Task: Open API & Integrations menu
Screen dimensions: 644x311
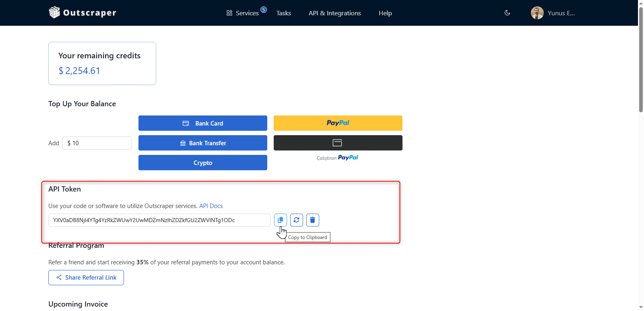Action: pos(334,13)
